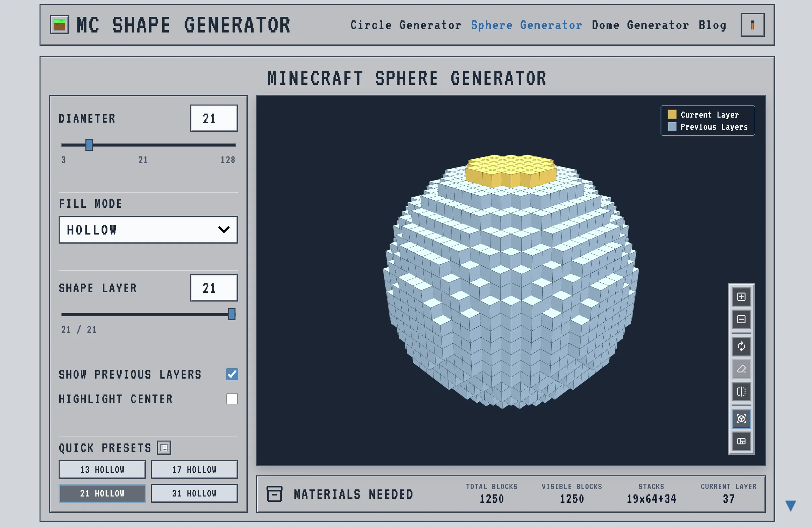This screenshot has height=528, width=812.
Task: Click the Materials Needed label
Action: (353, 494)
